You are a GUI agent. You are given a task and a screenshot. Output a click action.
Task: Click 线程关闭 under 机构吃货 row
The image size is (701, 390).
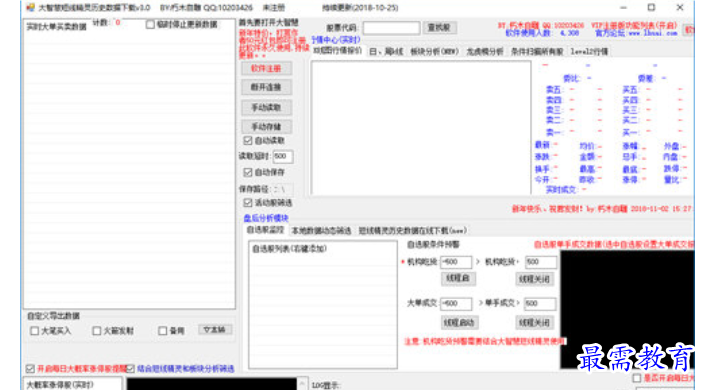coord(534,279)
